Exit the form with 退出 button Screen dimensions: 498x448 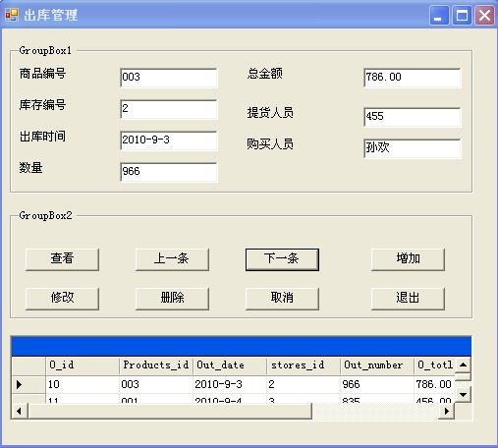pos(408,299)
